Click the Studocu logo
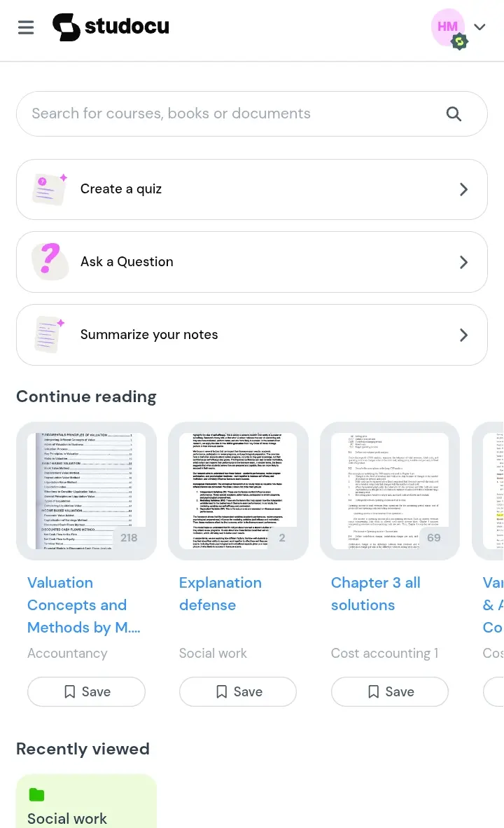The height and width of the screenshot is (828, 504). click(111, 27)
